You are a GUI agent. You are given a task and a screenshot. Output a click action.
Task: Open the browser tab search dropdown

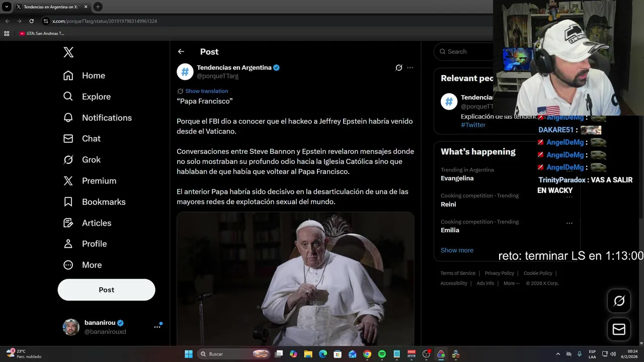7,7
